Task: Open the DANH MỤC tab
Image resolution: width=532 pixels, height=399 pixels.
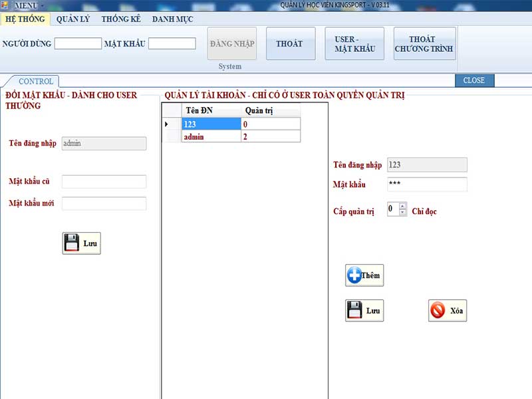Action: (172, 19)
